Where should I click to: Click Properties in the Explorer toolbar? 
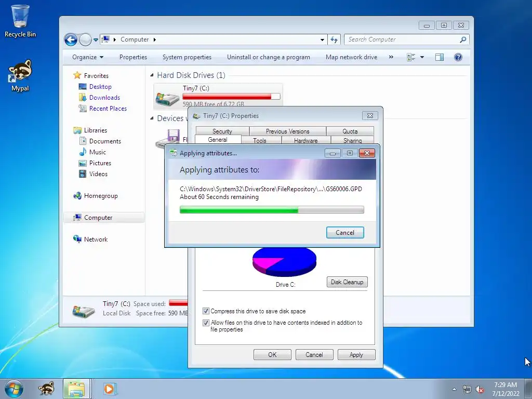pyautogui.click(x=133, y=57)
